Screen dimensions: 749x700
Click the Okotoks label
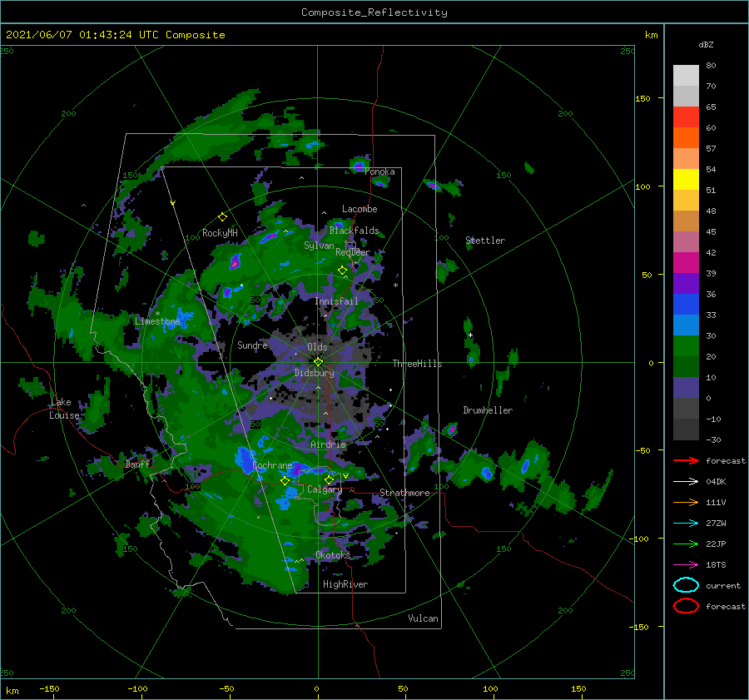[333, 554]
